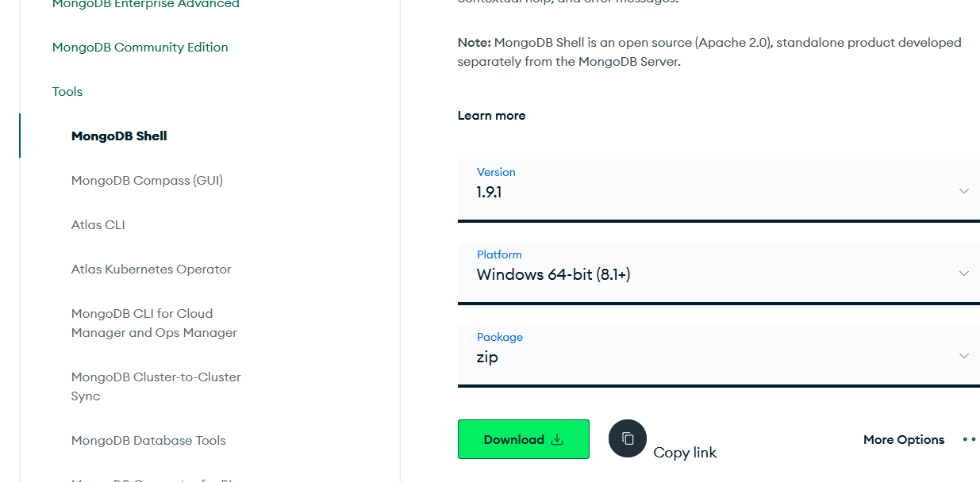This screenshot has height=482, width=980.
Task: Click the Learn more link
Action: coord(491,116)
